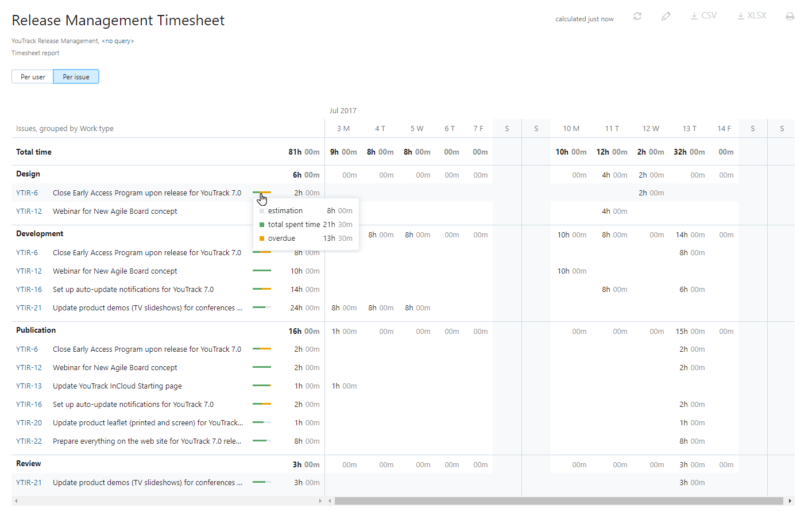This screenshot has width=812, height=519.
Task: Open the report editor via pencil icon
Action: click(x=666, y=16)
